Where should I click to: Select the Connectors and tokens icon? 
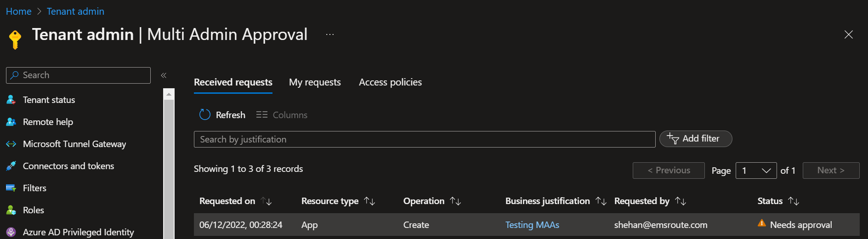[x=11, y=166]
